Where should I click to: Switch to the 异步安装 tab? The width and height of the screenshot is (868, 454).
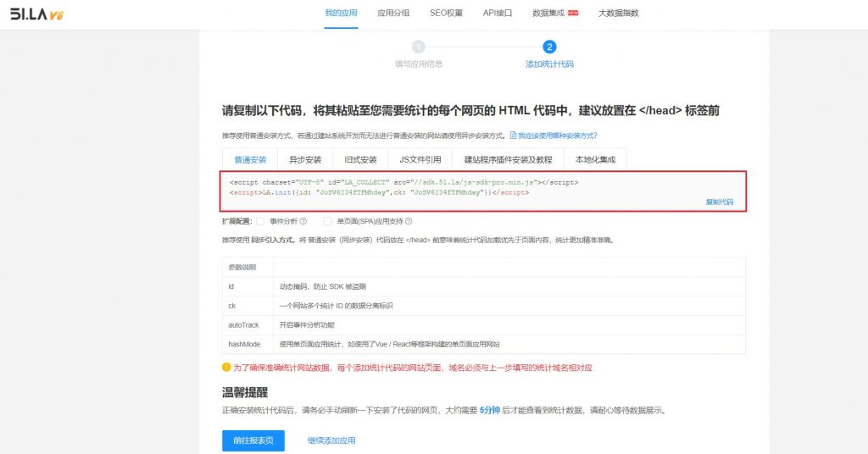(x=305, y=160)
